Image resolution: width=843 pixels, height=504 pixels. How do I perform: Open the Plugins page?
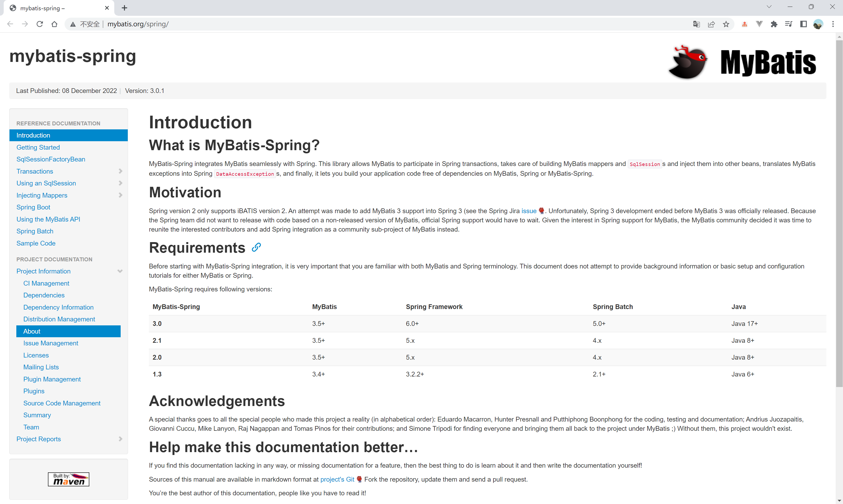pyautogui.click(x=34, y=391)
